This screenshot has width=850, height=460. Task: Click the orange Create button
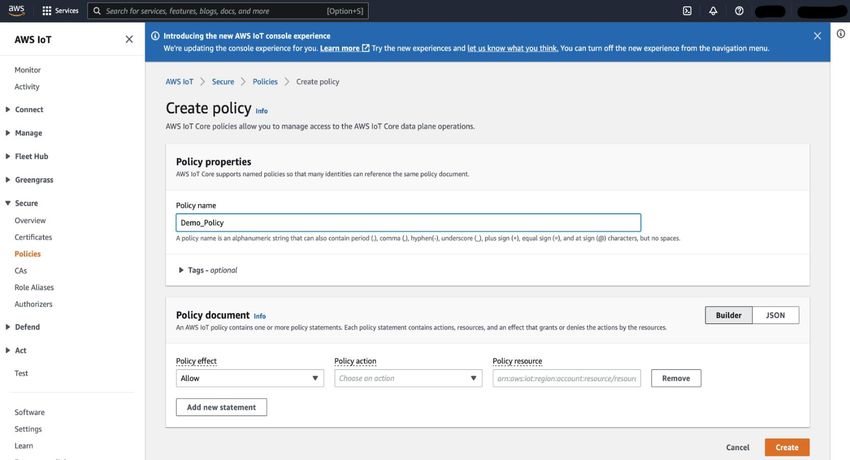pyautogui.click(x=787, y=448)
